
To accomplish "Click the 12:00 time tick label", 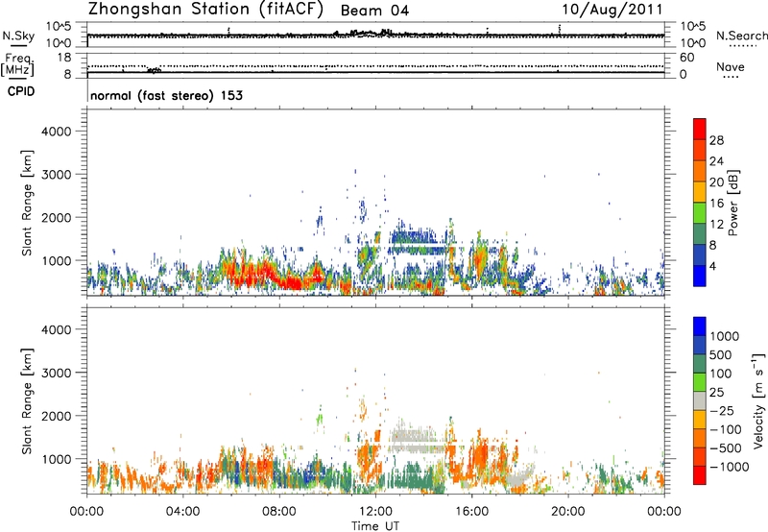I will click(x=375, y=512).
